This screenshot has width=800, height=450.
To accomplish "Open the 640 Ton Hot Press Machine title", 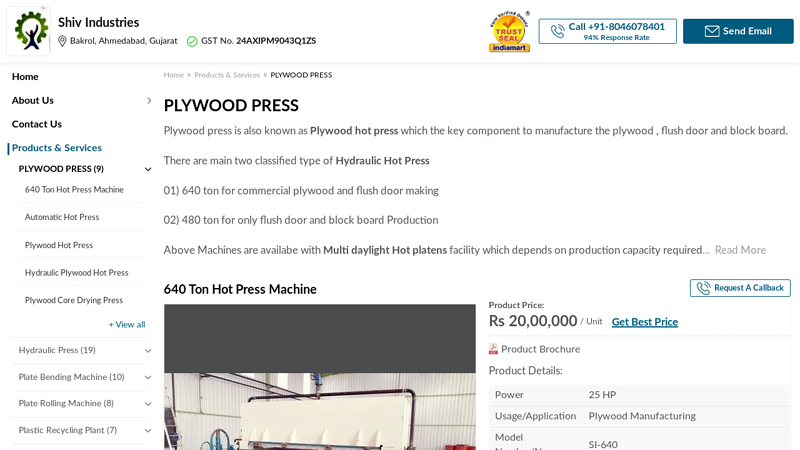I will point(240,289).
